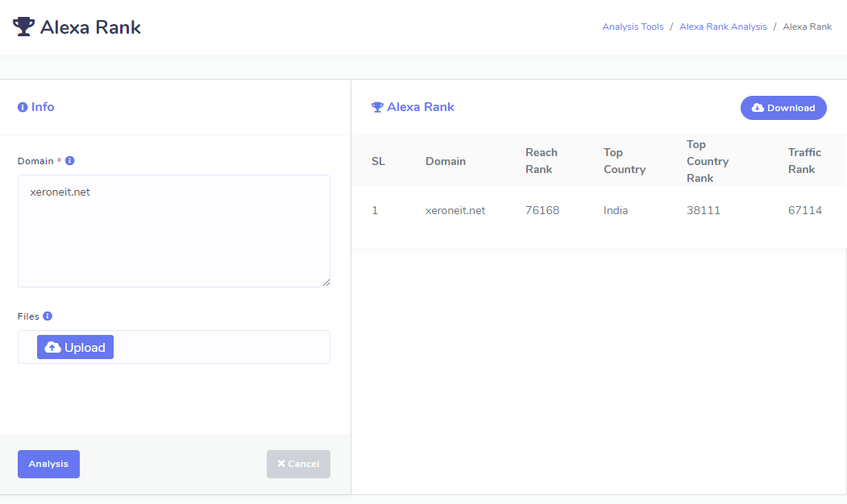Click the X icon on the Cancel button
Screen dimensions: 847x504
(x=281, y=464)
